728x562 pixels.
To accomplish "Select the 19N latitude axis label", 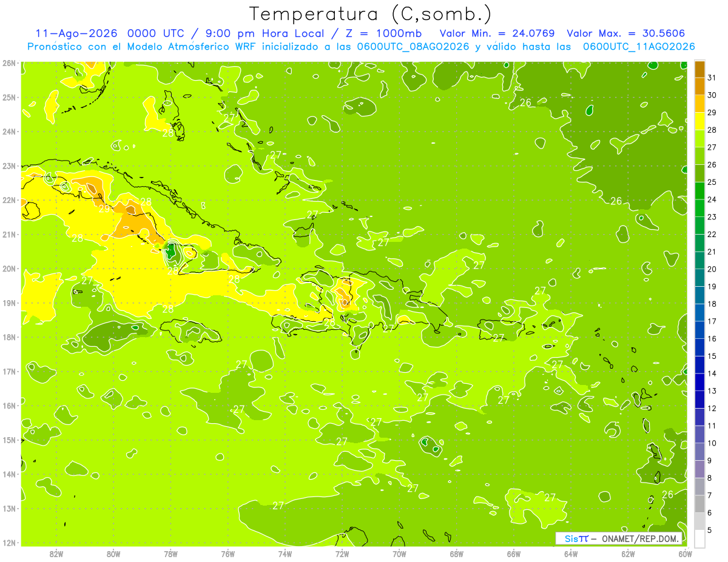I will [9, 303].
